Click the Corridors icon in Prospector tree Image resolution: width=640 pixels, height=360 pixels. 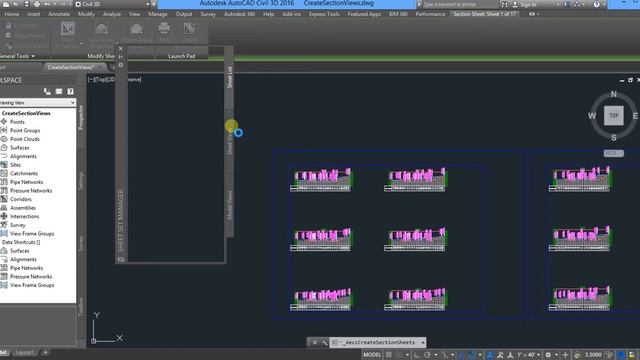click(4, 199)
